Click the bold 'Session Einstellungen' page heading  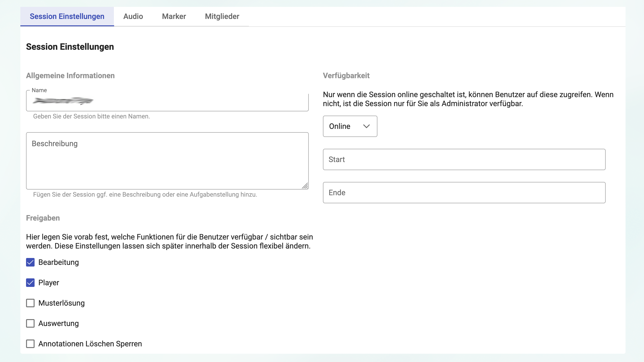[70, 47]
